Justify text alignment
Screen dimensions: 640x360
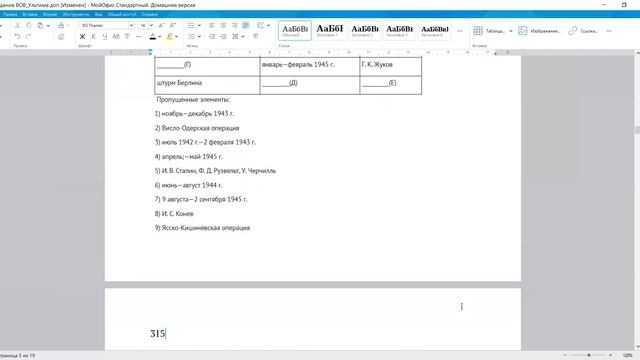pos(246,25)
